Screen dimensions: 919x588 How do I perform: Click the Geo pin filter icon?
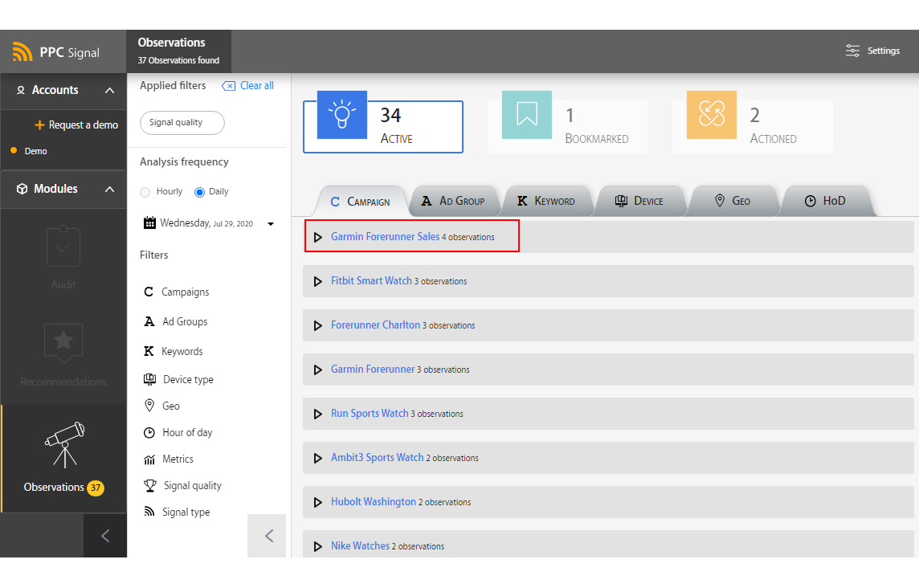(x=149, y=406)
